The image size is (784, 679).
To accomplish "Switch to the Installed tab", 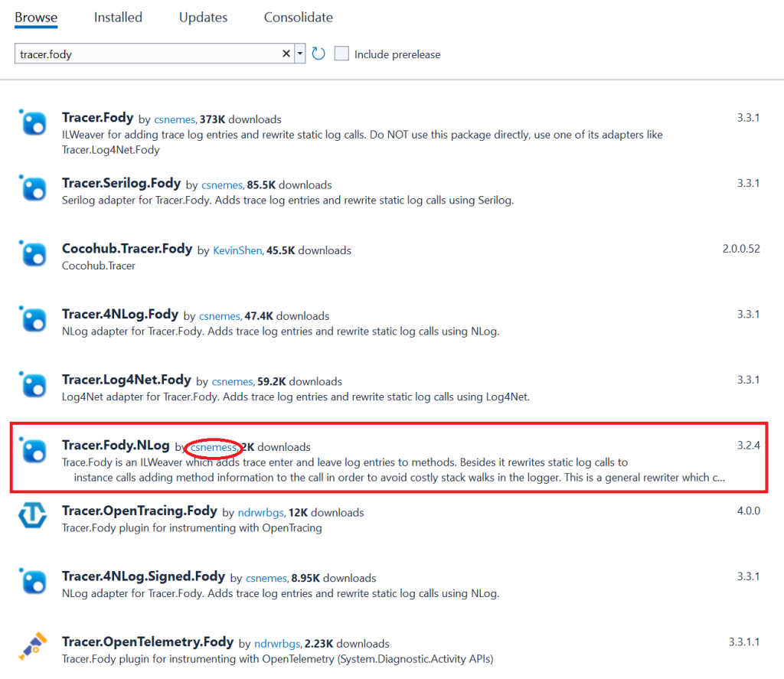I will (x=117, y=17).
